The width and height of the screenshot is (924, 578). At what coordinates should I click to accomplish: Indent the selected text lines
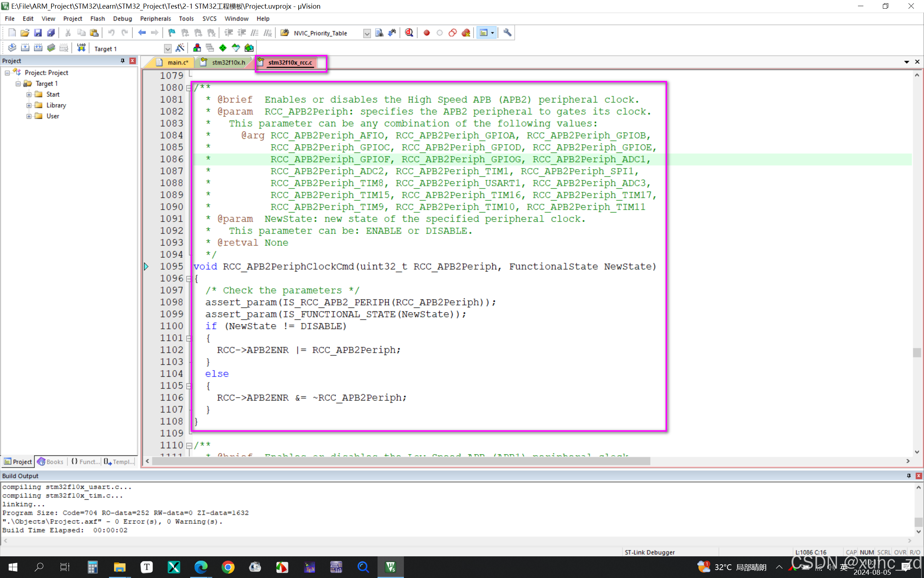click(x=229, y=33)
